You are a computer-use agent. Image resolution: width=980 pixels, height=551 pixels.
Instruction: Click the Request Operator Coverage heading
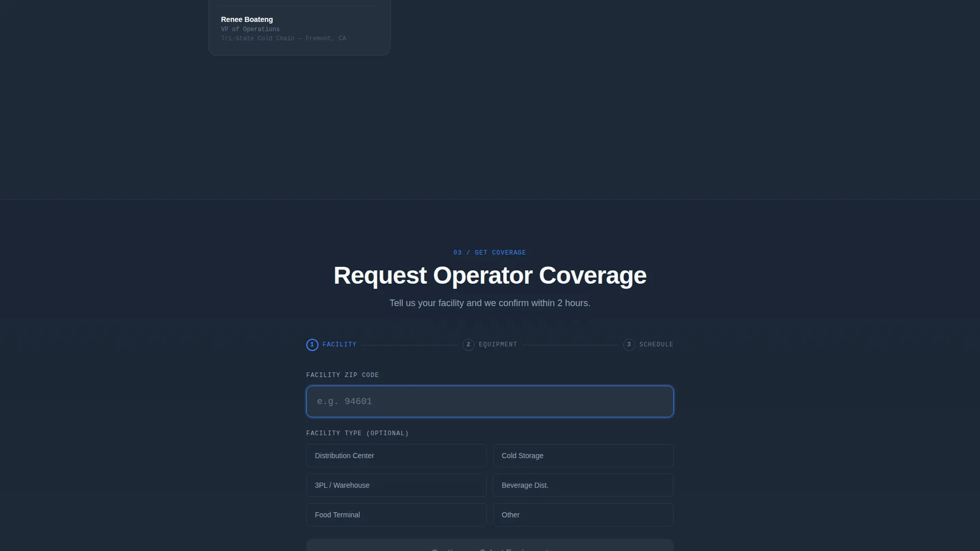coord(490,275)
